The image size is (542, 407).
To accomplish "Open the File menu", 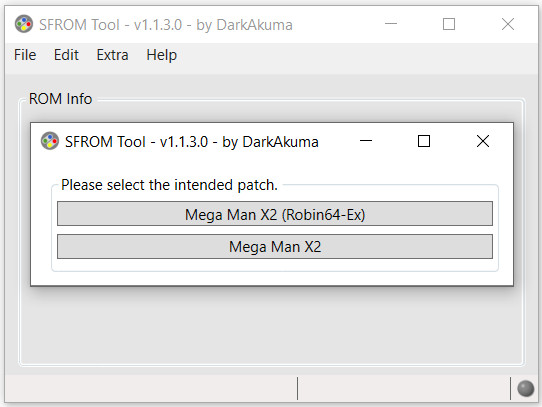I will coord(25,55).
